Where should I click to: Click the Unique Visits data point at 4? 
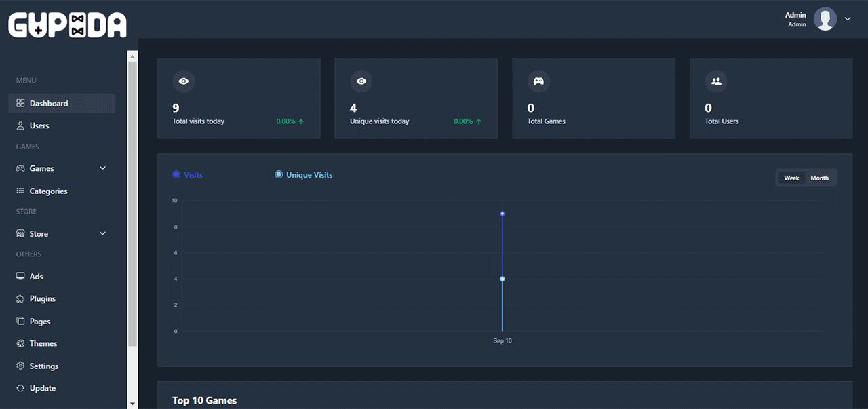pyautogui.click(x=502, y=279)
